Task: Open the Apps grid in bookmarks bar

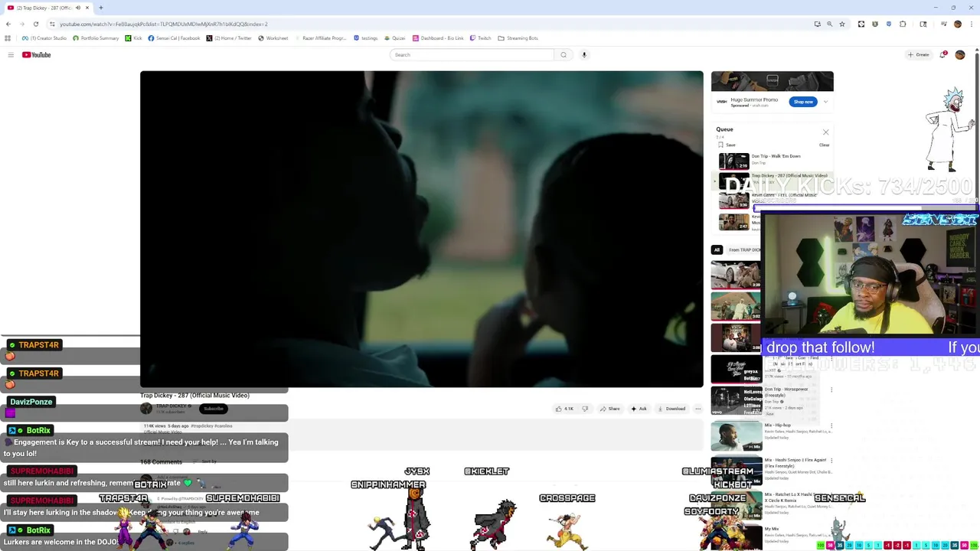Action: click(8, 38)
